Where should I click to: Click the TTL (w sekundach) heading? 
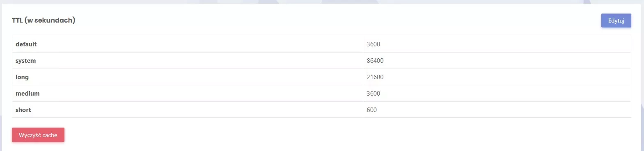click(x=44, y=20)
